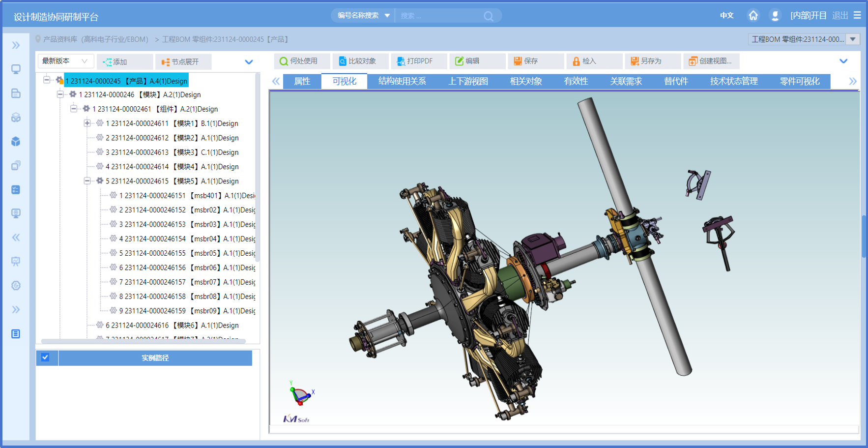Click the 何处使用 toolbar button

pos(298,61)
